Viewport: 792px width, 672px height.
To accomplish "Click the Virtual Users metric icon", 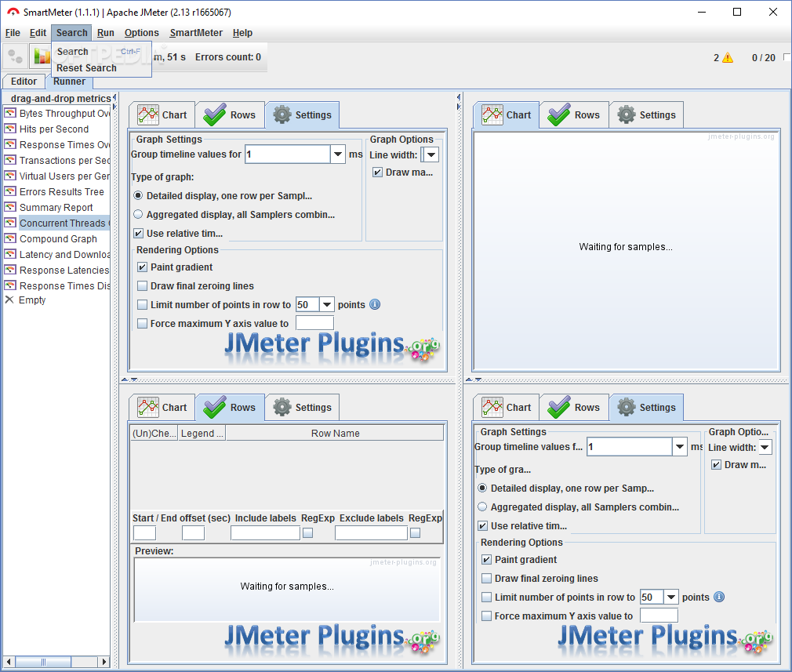I will 10,176.
